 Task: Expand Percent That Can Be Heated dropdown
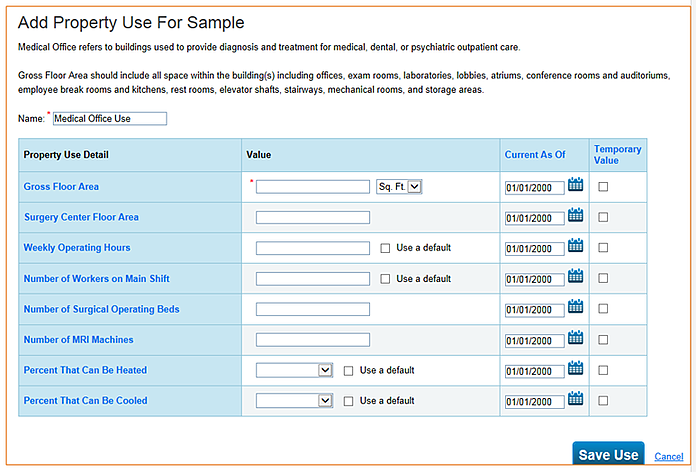pos(294,370)
